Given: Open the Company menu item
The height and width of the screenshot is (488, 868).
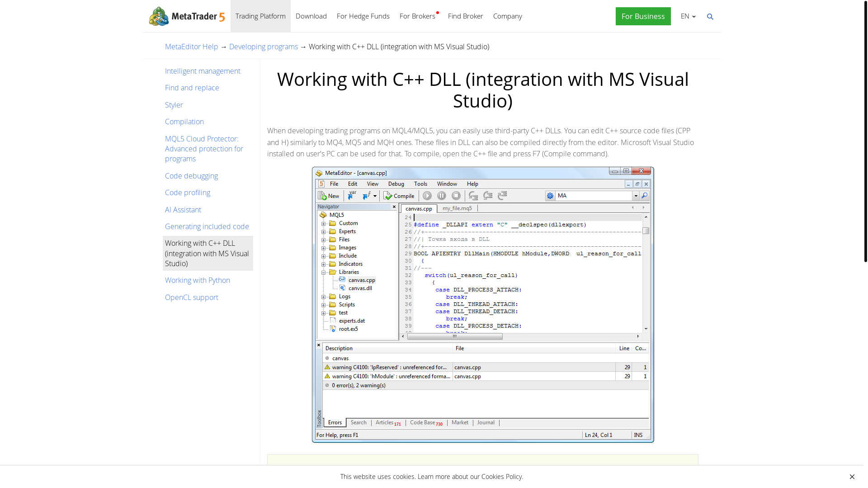Looking at the screenshot, I should point(507,16).
